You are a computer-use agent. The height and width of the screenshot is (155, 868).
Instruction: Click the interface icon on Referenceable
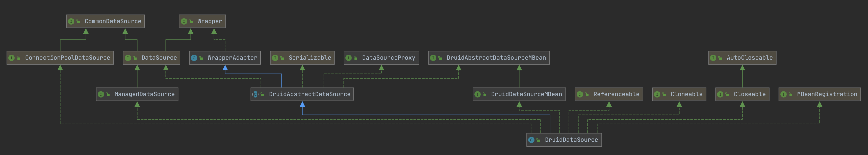[580, 94]
